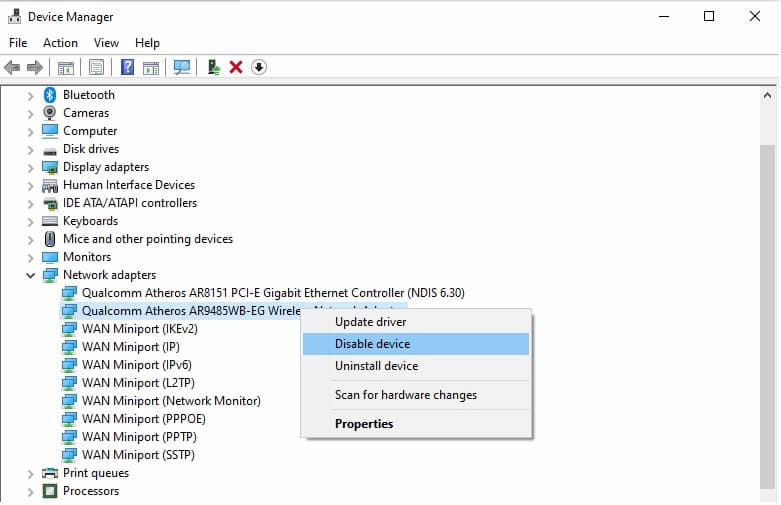The height and width of the screenshot is (505, 781).
Task: Click the Bluetooth category icon
Action: (50, 95)
